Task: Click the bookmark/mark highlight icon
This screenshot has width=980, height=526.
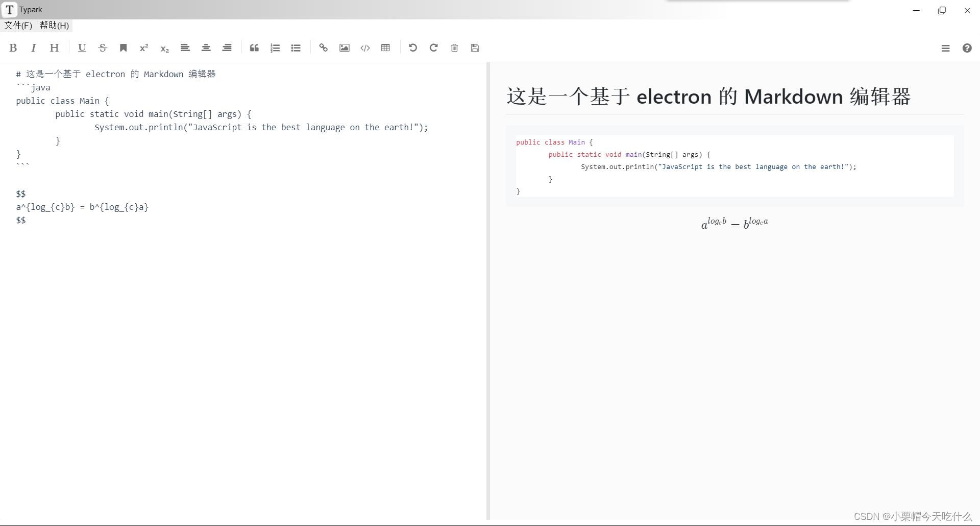Action: point(123,48)
